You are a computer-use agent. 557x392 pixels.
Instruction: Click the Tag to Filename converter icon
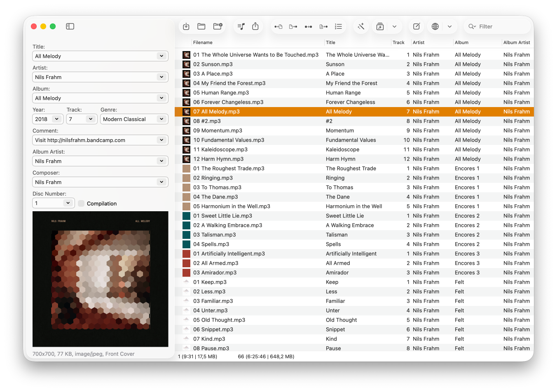(278, 26)
